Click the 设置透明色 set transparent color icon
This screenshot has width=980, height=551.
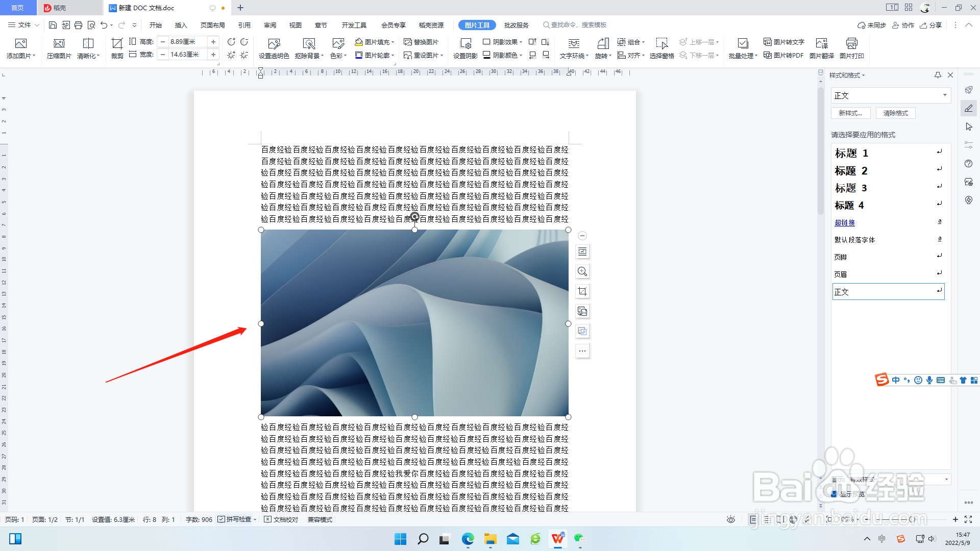[x=274, y=43]
